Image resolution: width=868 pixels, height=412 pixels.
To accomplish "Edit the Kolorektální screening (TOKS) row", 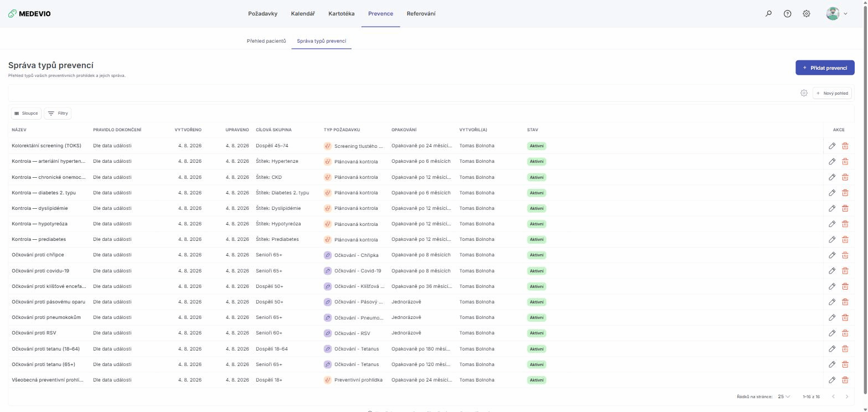I will 832,146.
